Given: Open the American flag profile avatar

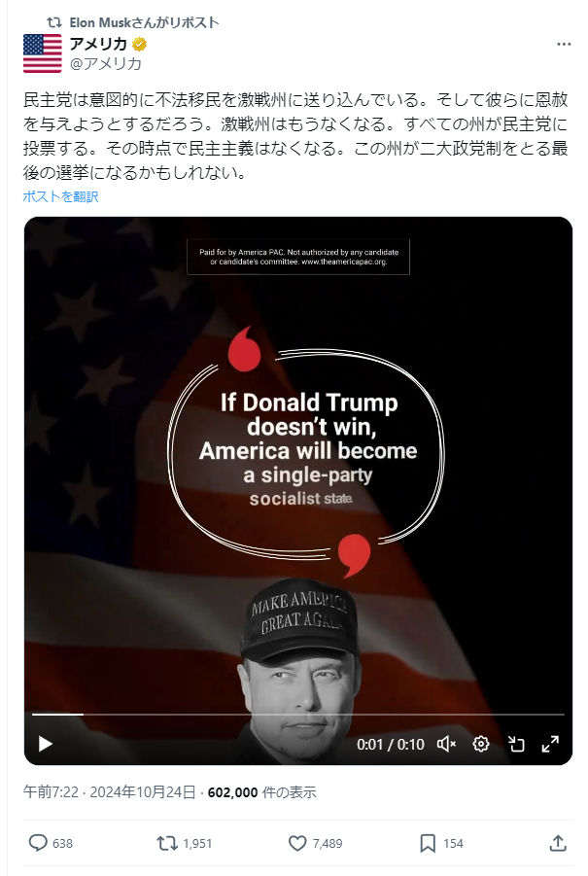Looking at the screenshot, I should click(x=43, y=53).
